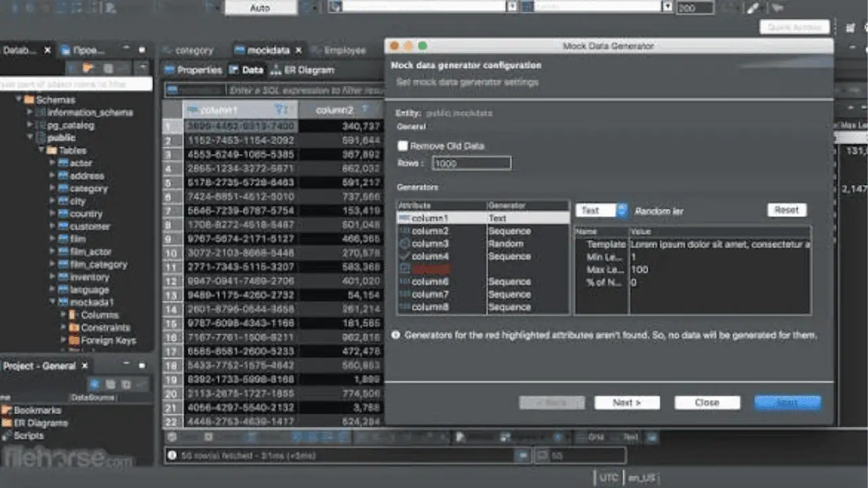Click the blue Start button

[788, 402]
